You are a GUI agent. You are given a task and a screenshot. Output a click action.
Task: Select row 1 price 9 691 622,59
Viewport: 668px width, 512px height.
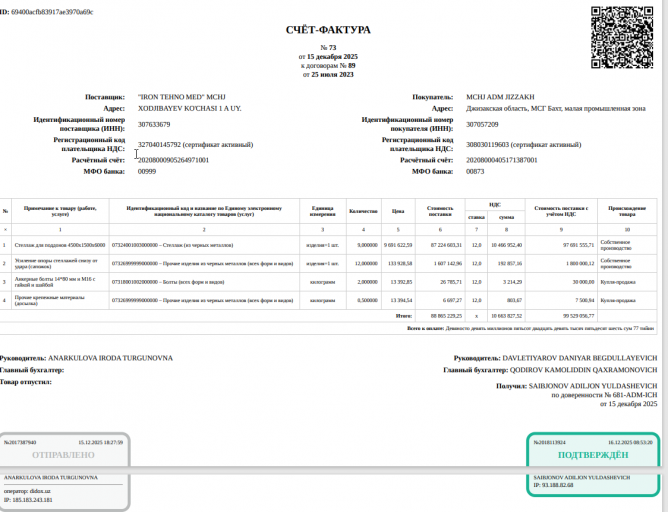point(398,245)
